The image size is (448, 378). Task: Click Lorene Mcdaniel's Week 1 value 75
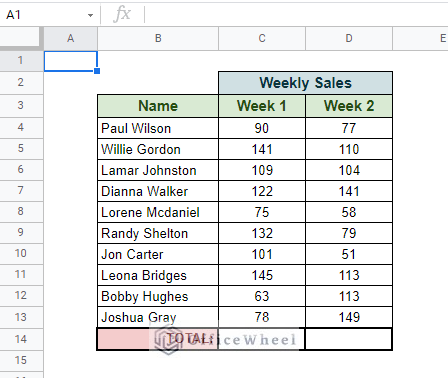262,212
